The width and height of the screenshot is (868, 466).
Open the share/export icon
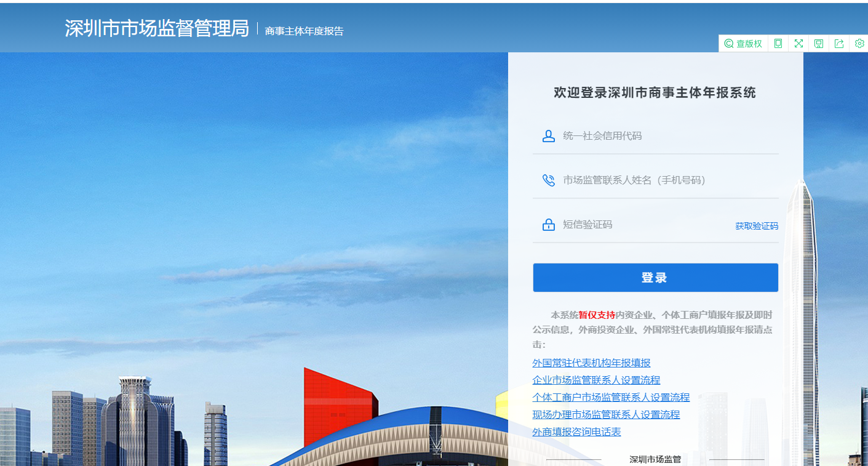point(838,43)
